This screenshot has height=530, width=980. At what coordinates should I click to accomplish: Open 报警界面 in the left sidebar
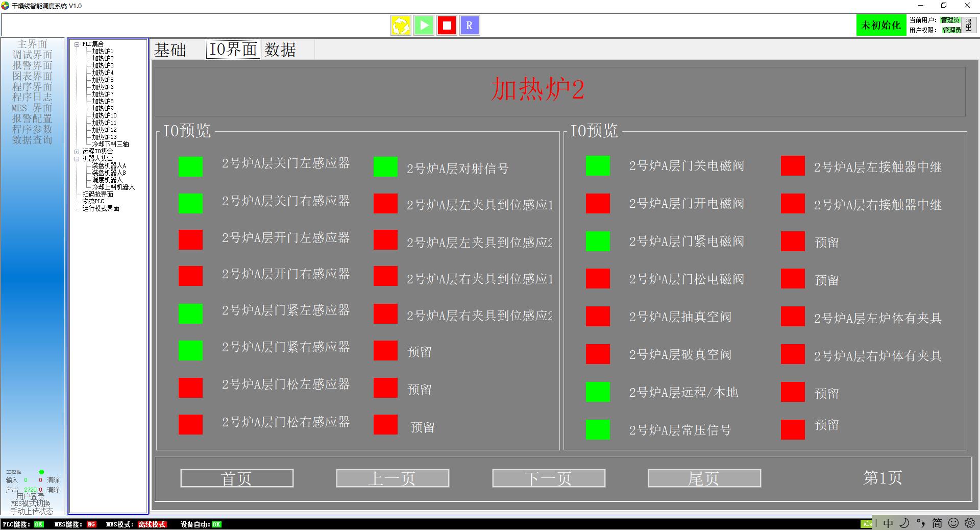coord(32,65)
